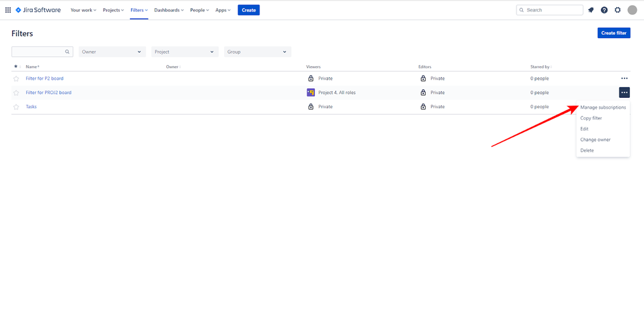The height and width of the screenshot is (313, 644).
Task: Sort by the Starred by column header
Action: tap(540, 66)
